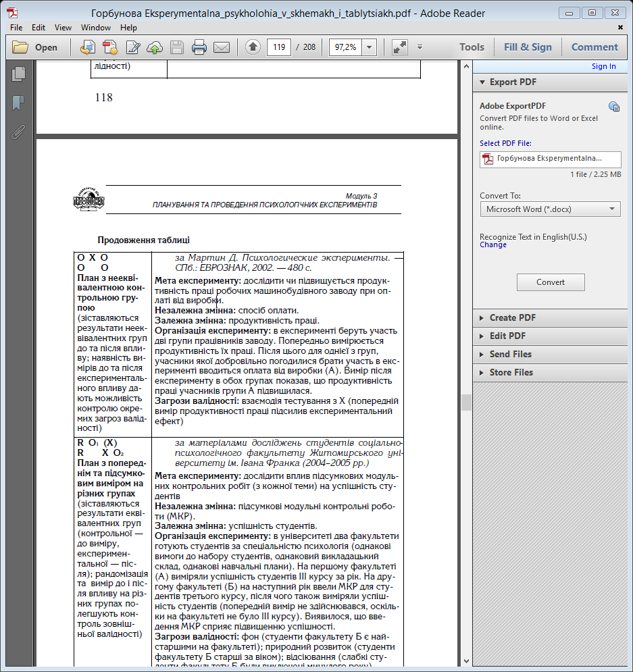Click the Change language link

pyautogui.click(x=492, y=244)
